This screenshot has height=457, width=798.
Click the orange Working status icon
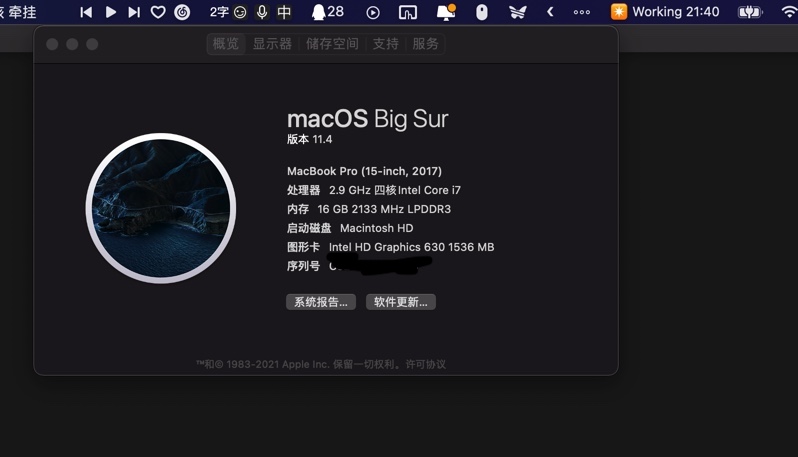619,12
